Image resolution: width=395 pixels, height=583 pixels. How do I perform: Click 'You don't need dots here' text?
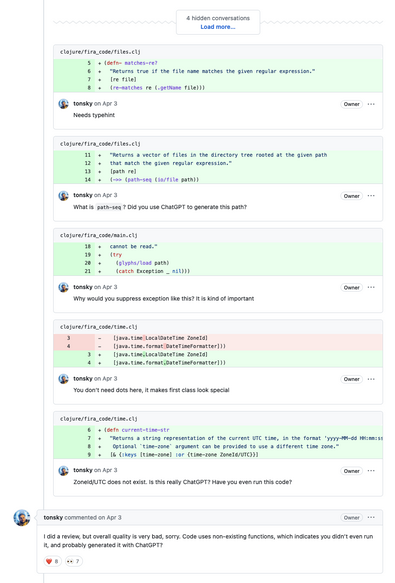coord(151,390)
